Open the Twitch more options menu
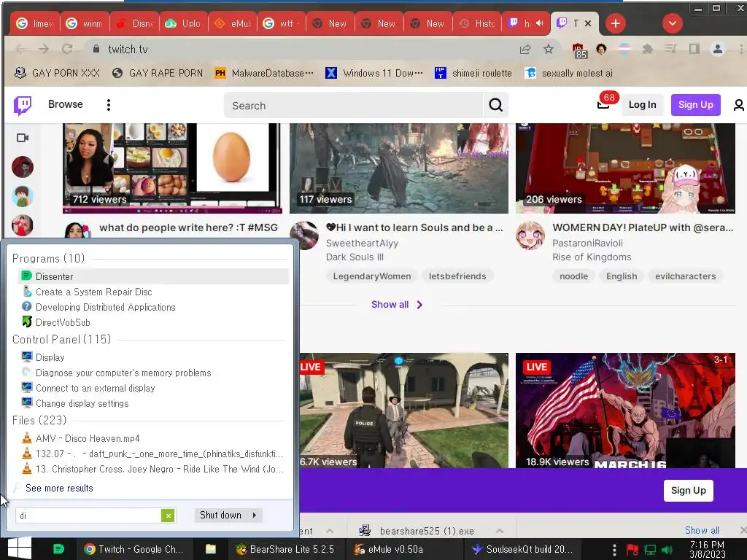747x560 pixels. point(109,105)
